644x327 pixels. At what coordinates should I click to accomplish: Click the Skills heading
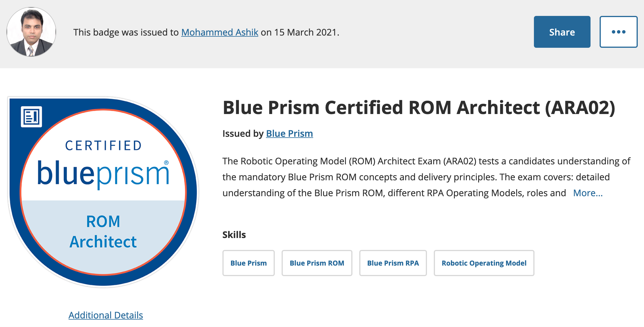[234, 235]
